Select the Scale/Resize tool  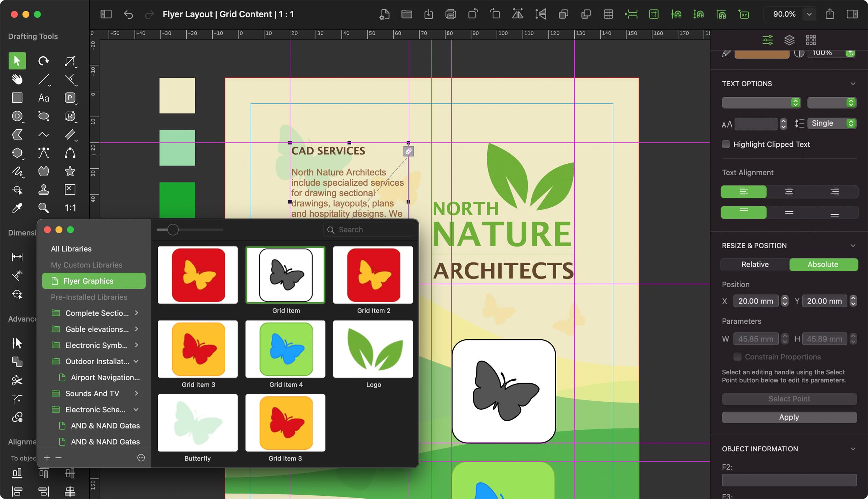[71, 60]
